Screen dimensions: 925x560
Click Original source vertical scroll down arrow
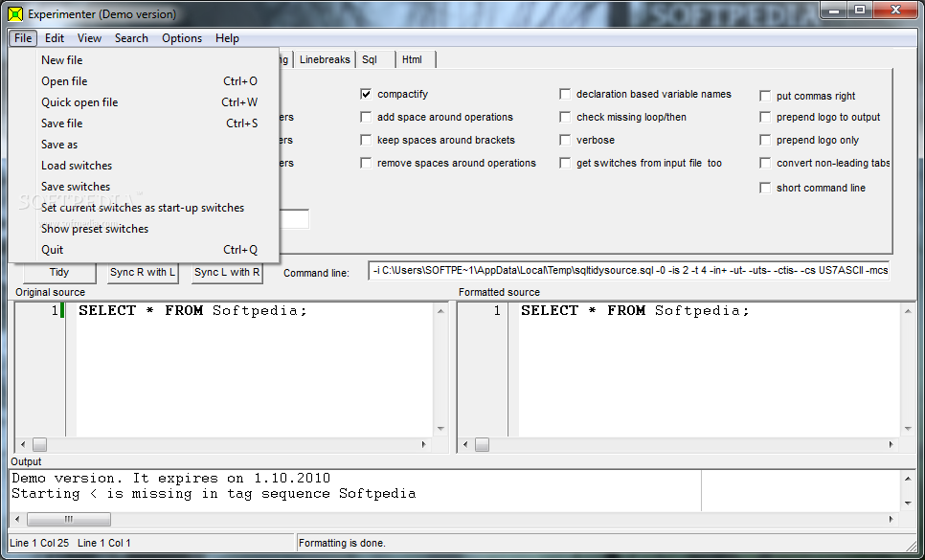pos(440,429)
